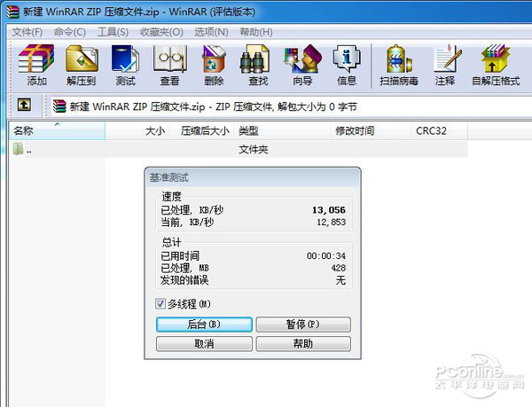
Task: Click the 暂停(P) pause button
Action: (303, 325)
